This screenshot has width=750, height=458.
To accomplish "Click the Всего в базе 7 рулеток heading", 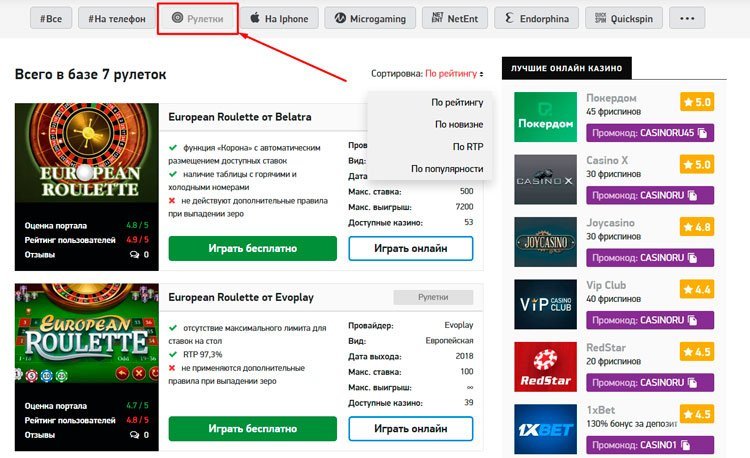I will [91, 74].
